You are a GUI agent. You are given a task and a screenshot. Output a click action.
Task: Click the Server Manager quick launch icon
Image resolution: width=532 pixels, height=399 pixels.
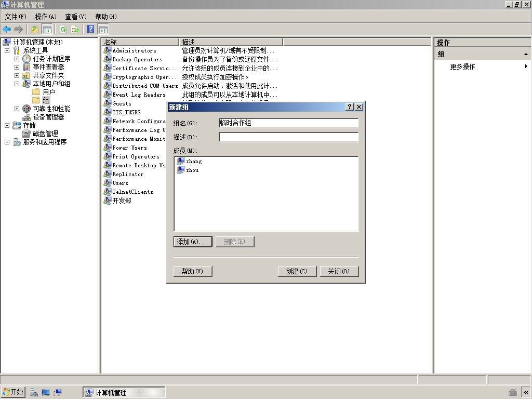pos(34,393)
